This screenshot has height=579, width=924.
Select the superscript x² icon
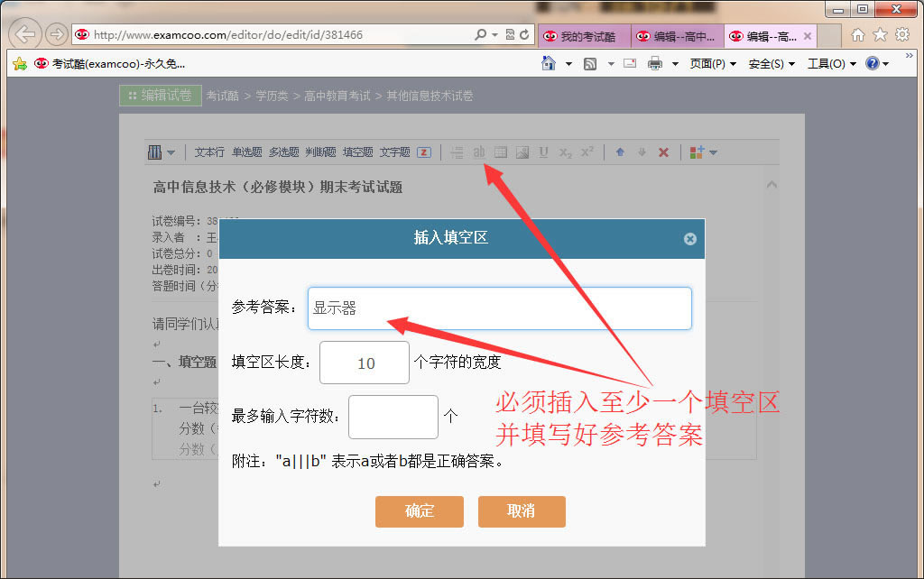pos(586,152)
